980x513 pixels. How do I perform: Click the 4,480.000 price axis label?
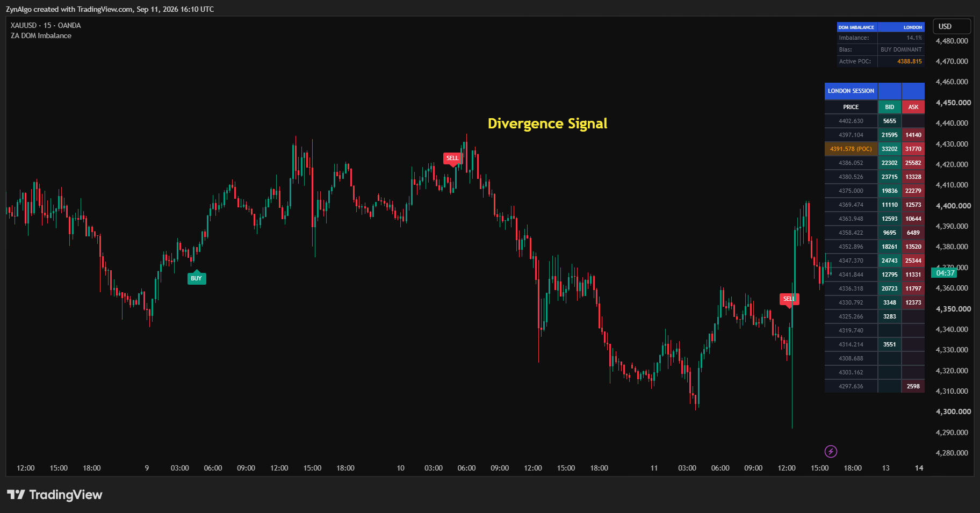[x=952, y=41]
